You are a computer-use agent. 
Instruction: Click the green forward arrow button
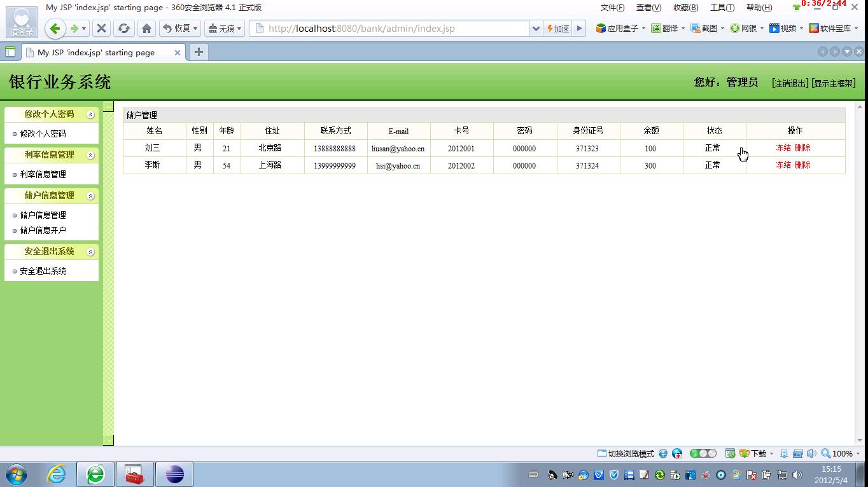[x=74, y=29]
